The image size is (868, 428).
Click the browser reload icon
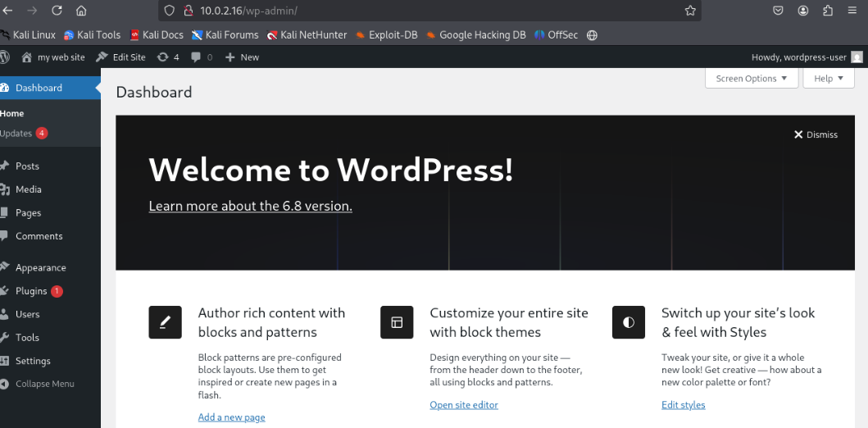tap(57, 11)
